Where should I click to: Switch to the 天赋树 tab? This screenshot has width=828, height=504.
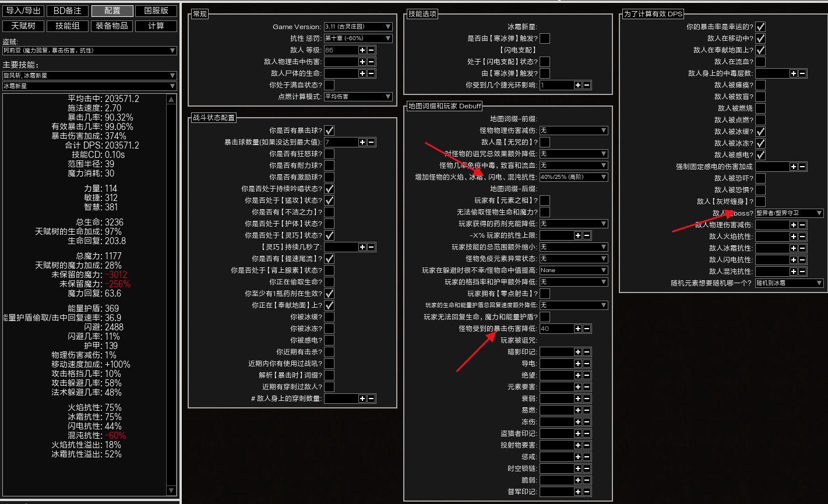coord(23,26)
